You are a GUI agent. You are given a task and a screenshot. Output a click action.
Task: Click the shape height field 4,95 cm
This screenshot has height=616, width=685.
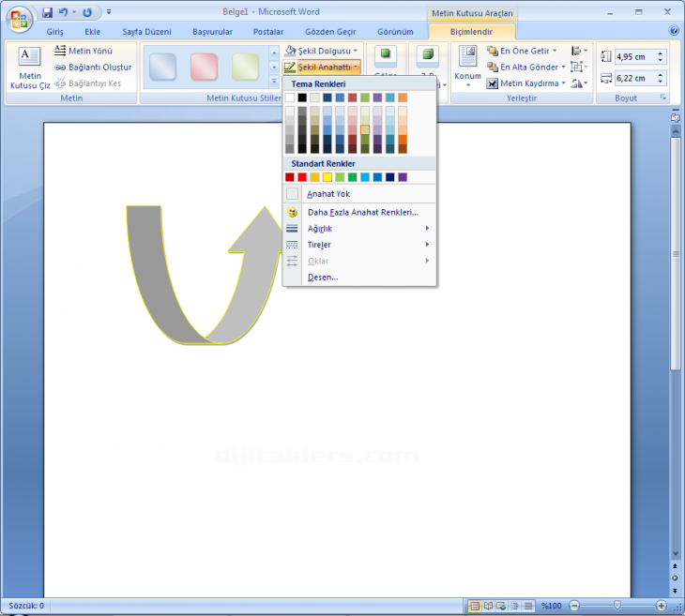click(x=634, y=57)
